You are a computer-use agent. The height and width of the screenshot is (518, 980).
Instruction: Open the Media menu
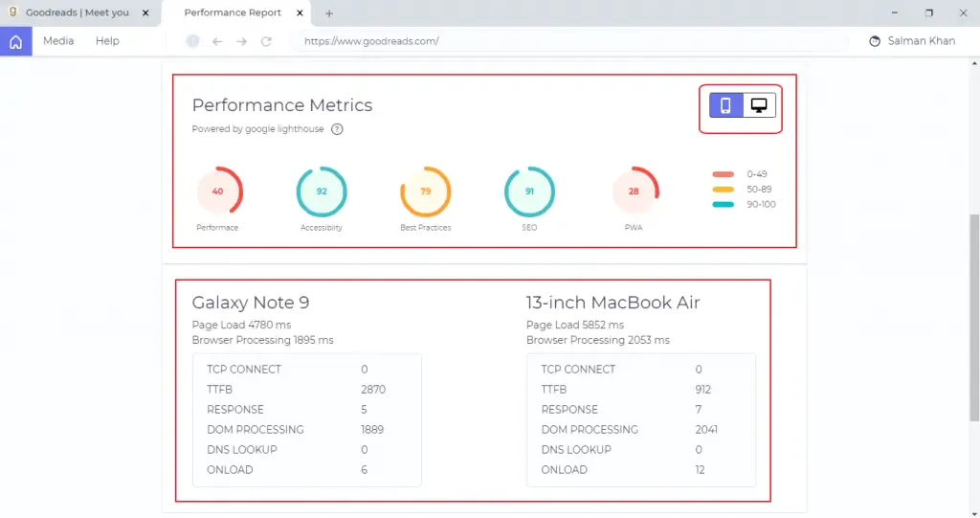tap(58, 41)
